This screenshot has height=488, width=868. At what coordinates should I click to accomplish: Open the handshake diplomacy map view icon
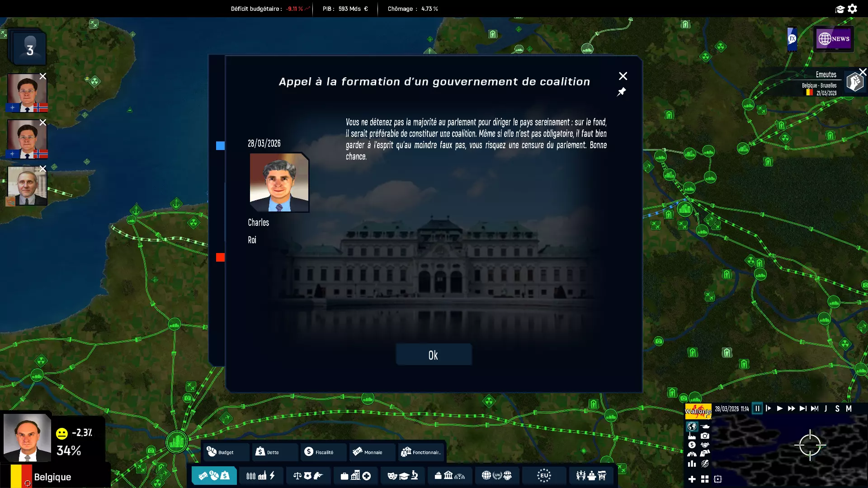tap(705, 445)
